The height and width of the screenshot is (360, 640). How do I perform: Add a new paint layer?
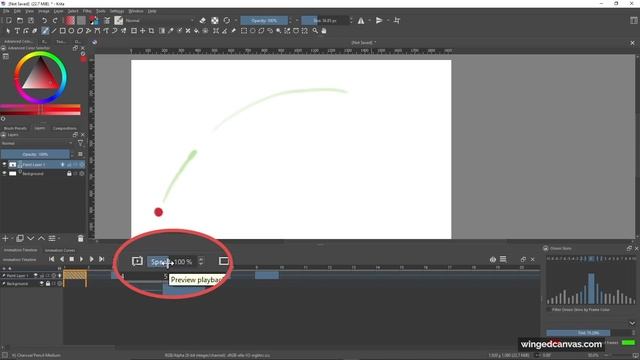[5, 238]
